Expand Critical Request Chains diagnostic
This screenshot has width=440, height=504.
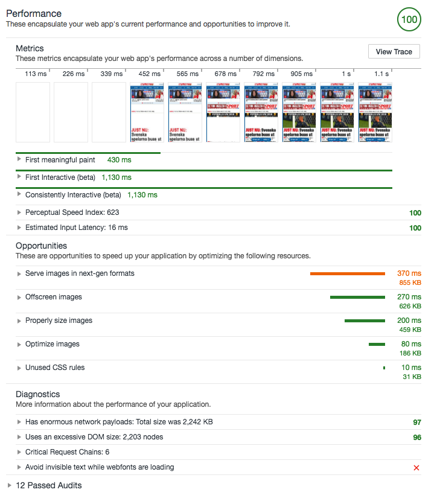[66, 452]
